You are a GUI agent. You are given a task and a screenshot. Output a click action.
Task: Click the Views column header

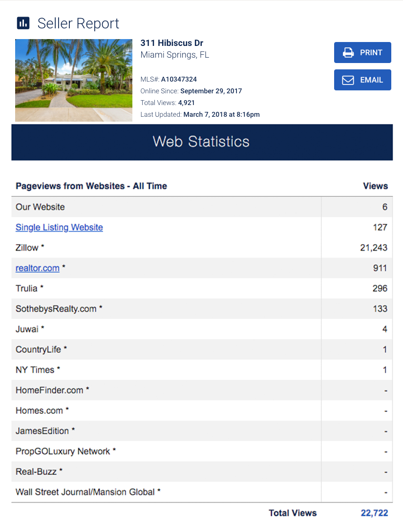click(x=375, y=186)
